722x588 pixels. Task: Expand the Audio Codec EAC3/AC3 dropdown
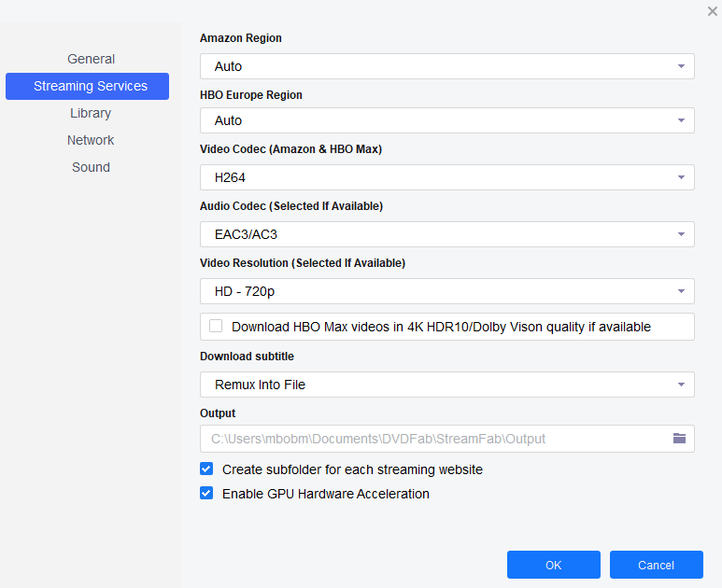pos(446,234)
